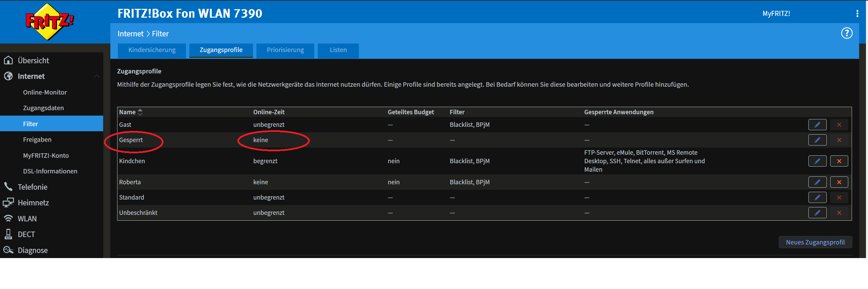Open the Listen tab

click(x=338, y=50)
